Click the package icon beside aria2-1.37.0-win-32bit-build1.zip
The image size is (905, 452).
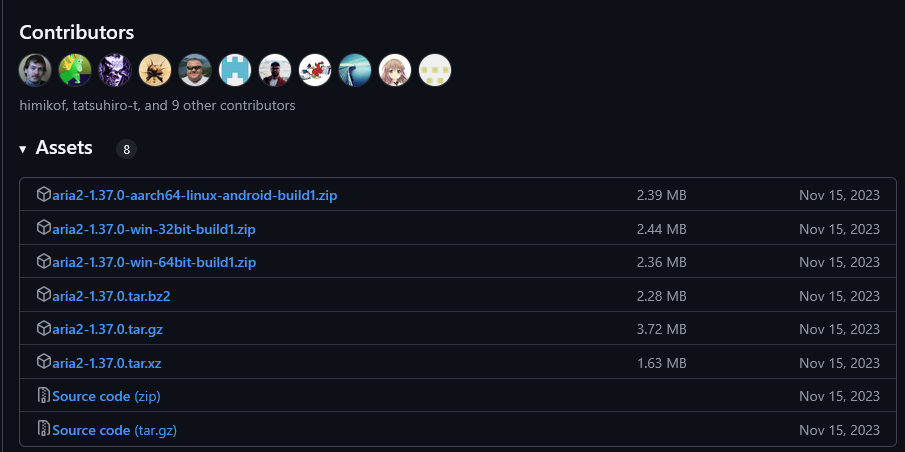[44, 229]
